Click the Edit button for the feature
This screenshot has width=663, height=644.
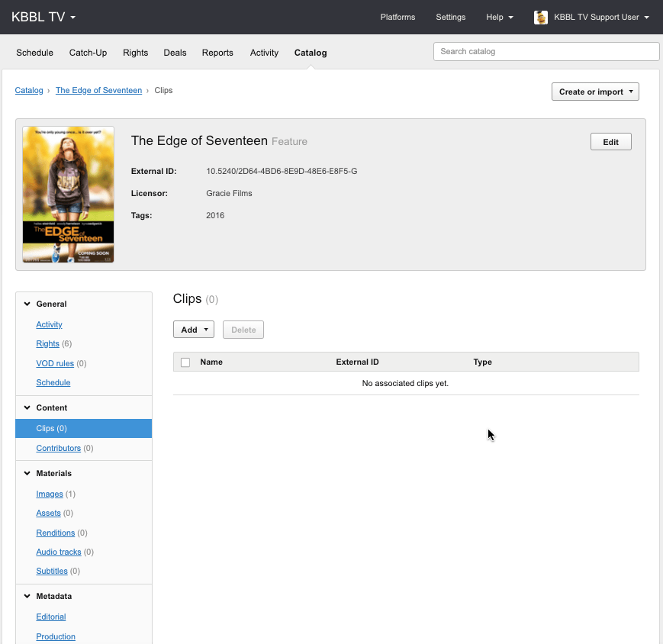coord(610,142)
